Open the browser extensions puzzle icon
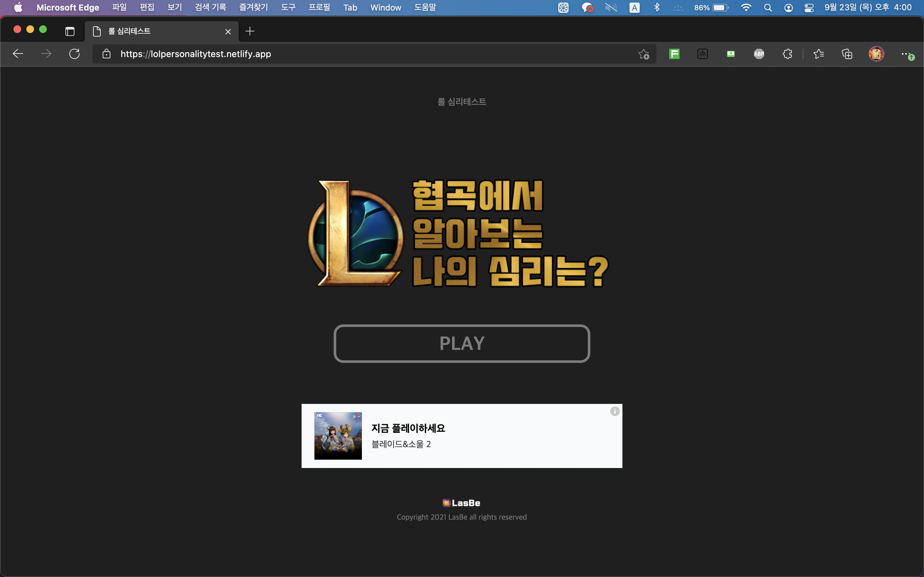 point(787,54)
